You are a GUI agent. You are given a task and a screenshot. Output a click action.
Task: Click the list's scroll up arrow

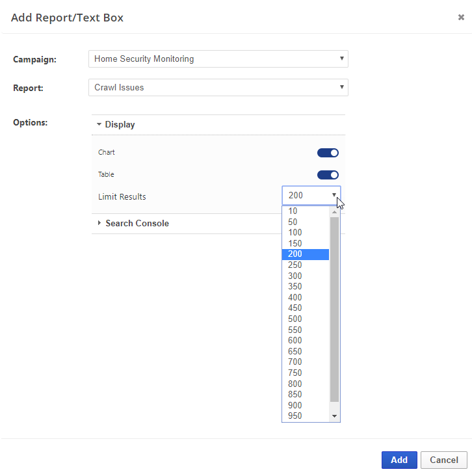(335, 211)
